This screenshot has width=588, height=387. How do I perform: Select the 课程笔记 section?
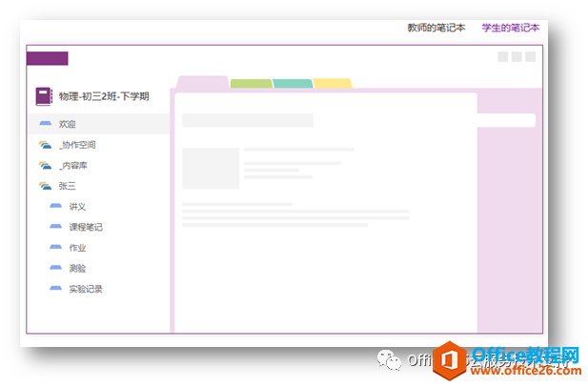pyautogui.click(x=86, y=227)
